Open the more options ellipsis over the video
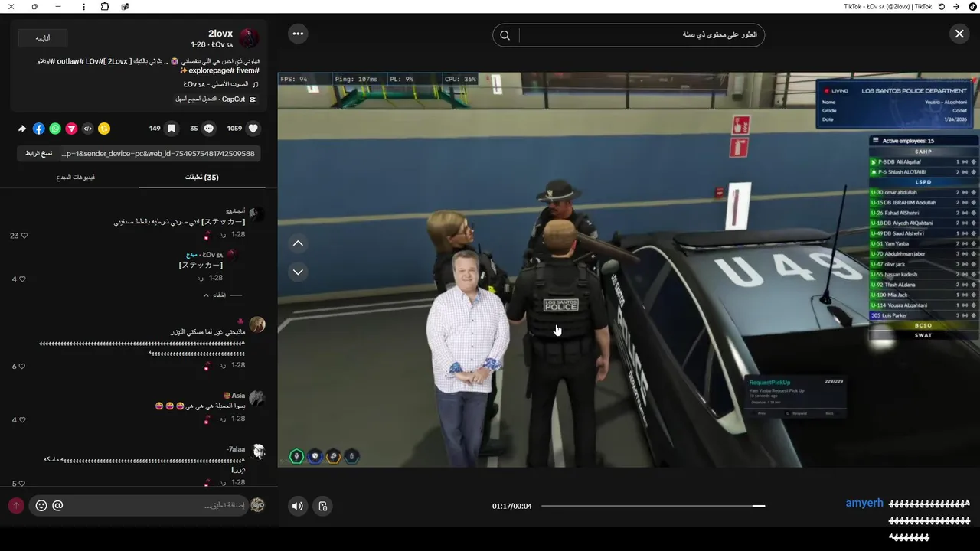 298,34
